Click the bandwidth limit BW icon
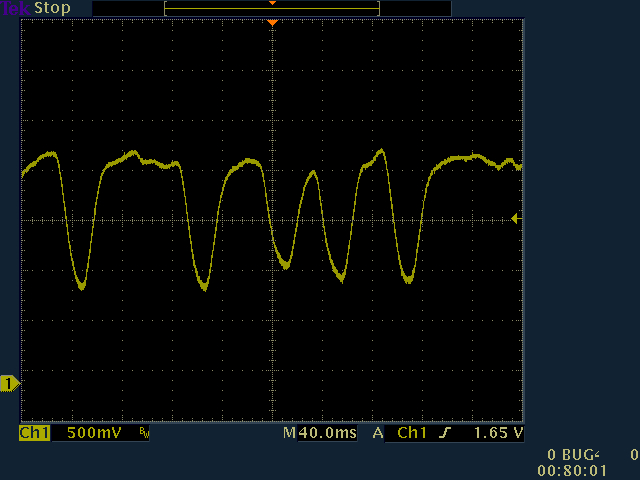 144,433
